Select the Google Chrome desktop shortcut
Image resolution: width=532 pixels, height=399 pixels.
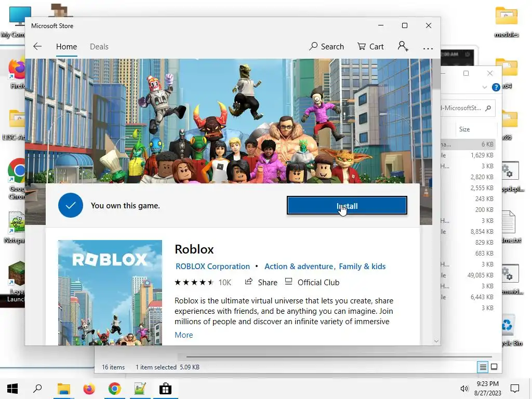point(16,179)
